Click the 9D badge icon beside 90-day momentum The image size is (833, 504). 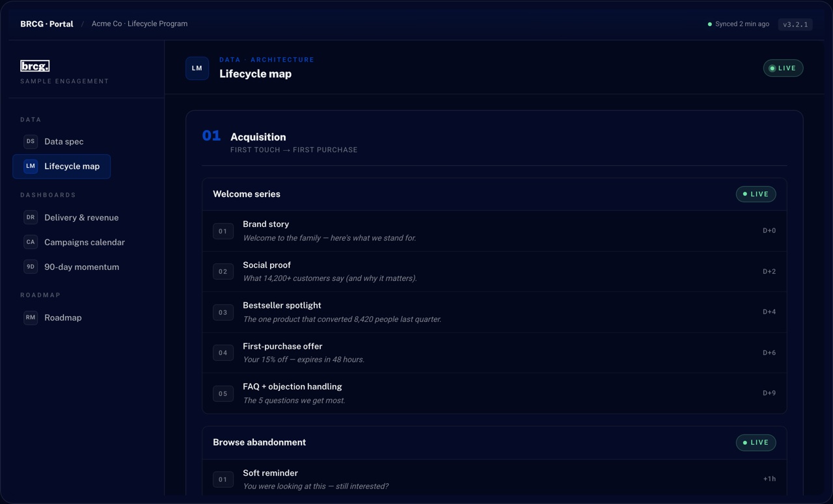coord(31,267)
